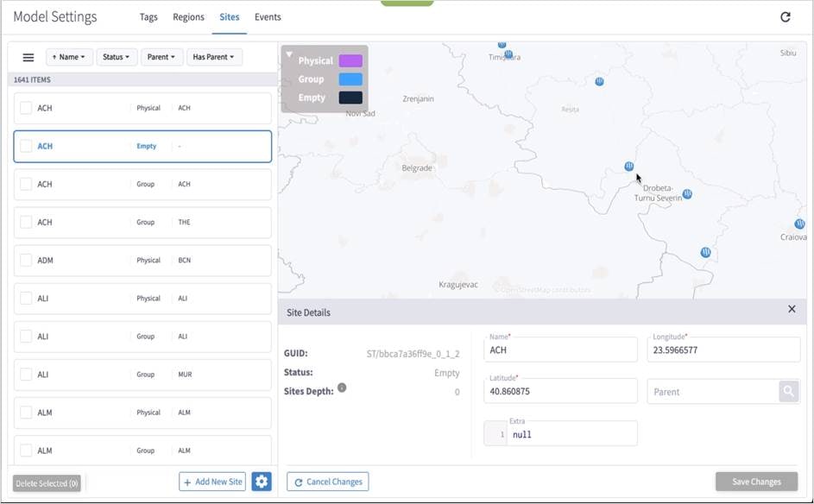Check the checkbox for the first ACH site

25,107
